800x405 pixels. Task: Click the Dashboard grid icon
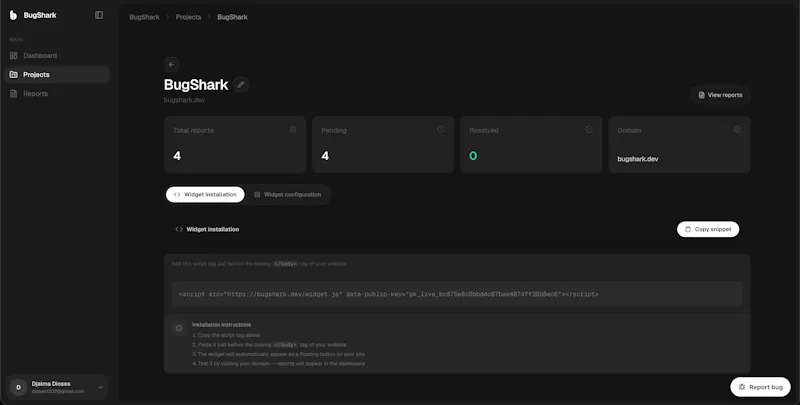tap(14, 56)
